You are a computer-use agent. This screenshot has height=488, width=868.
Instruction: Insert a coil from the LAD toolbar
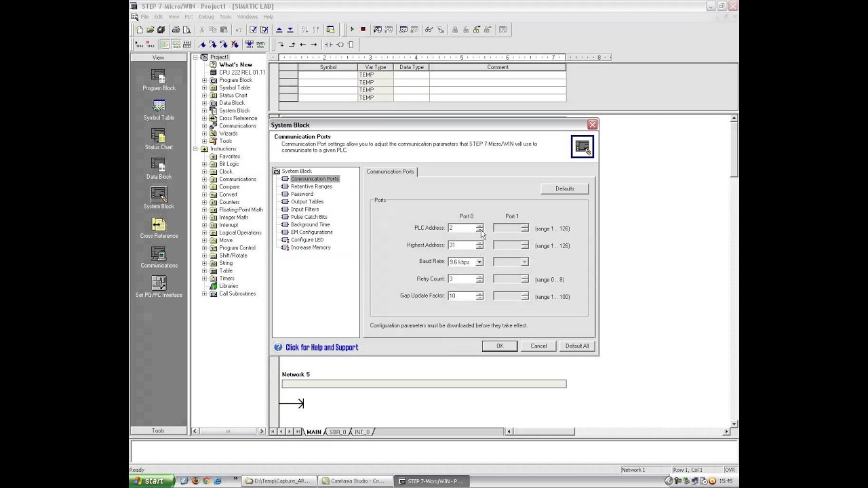340,45
